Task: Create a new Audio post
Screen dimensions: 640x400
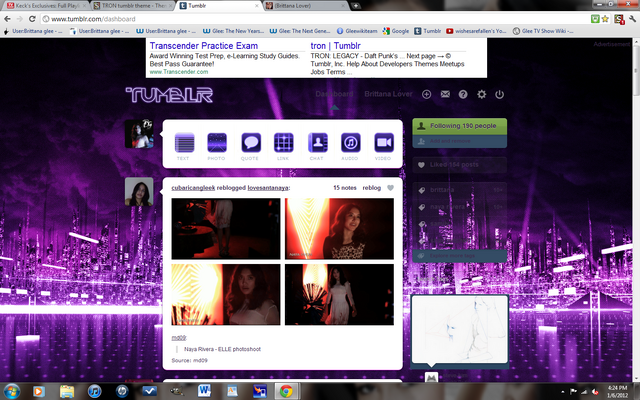Action: click(351, 146)
